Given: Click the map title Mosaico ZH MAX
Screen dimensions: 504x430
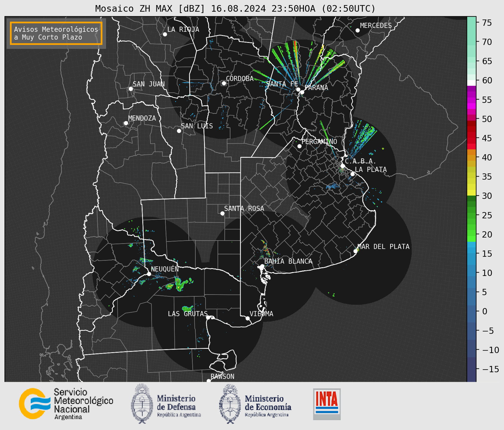Looking at the screenshot, I should 235,9.
